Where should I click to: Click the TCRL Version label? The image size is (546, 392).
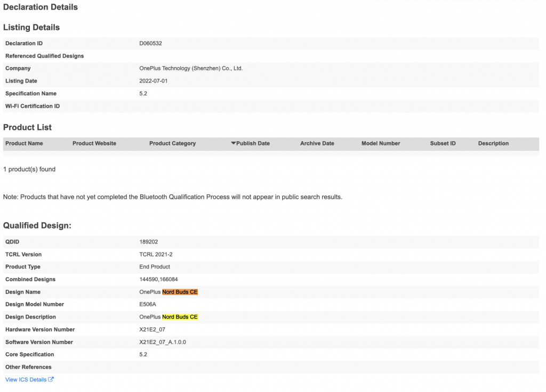tap(23, 254)
